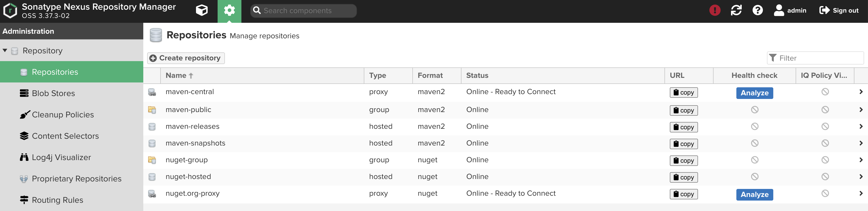Open the admin user account
This screenshot has width=868, height=211.
point(790,10)
